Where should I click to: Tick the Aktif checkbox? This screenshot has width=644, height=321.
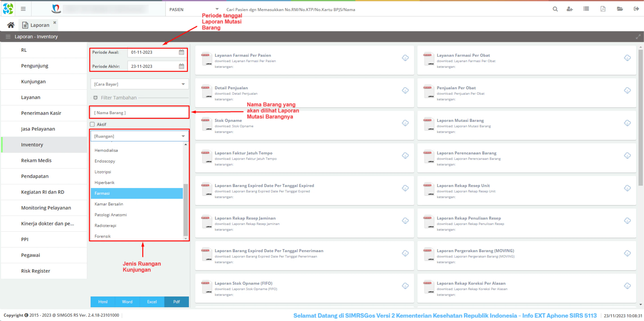coord(93,124)
